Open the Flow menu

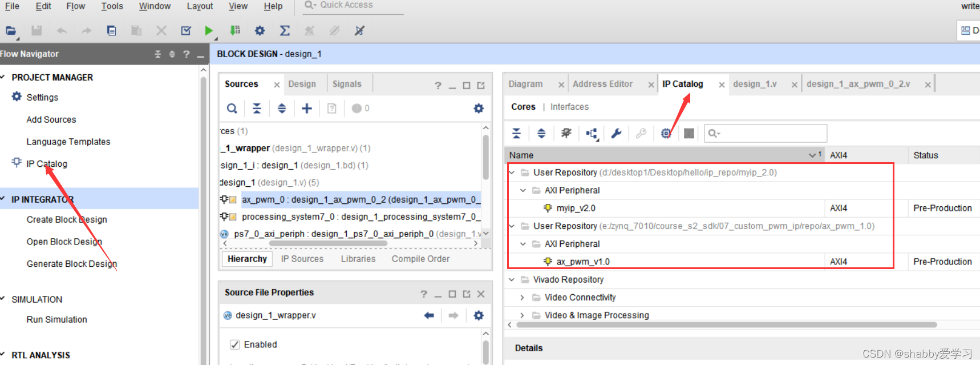[75, 6]
